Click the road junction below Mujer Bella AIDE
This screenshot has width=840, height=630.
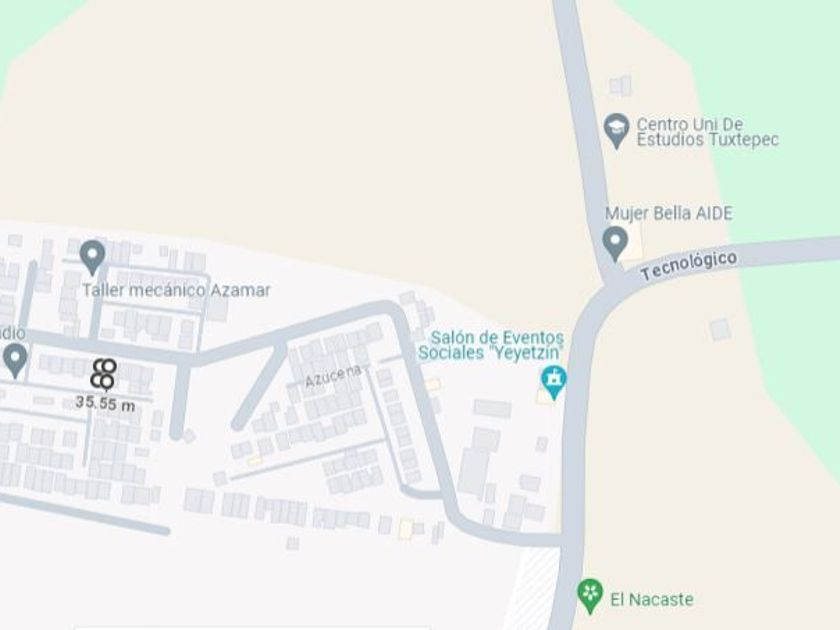coord(612,282)
